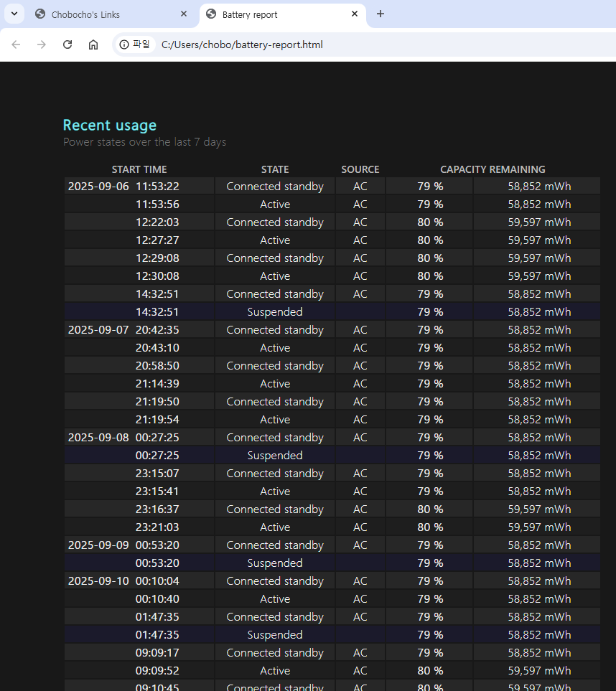Click the 12:29:08 start time

tap(157, 258)
